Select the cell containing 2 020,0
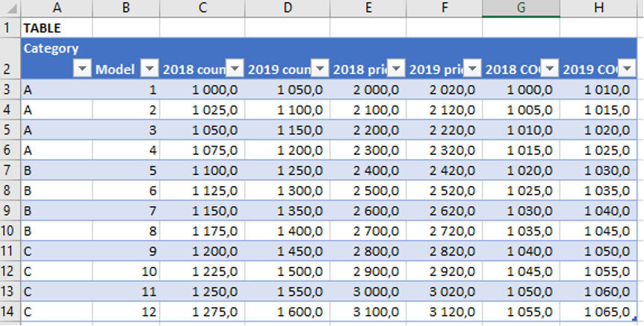This screenshot has width=644, height=326. tap(445, 89)
